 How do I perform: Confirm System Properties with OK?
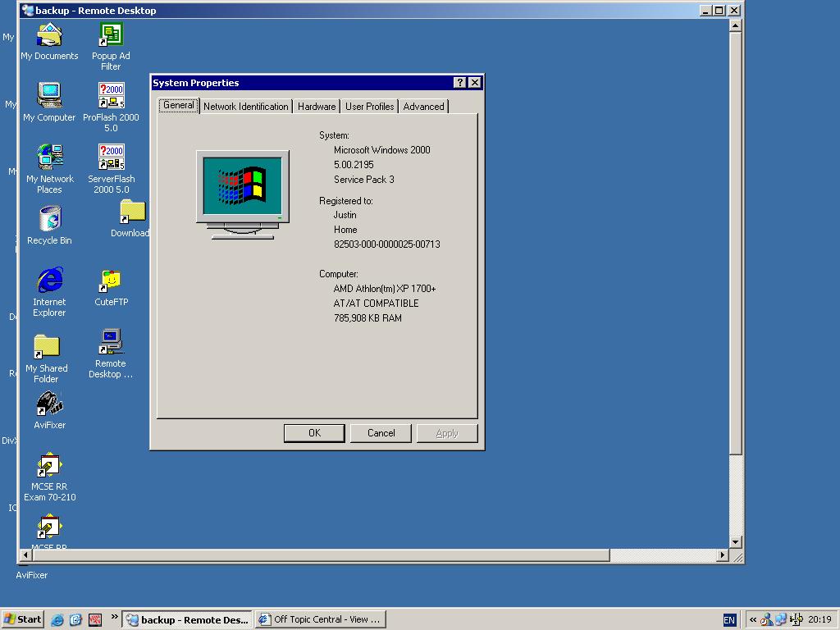pyautogui.click(x=314, y=433)
